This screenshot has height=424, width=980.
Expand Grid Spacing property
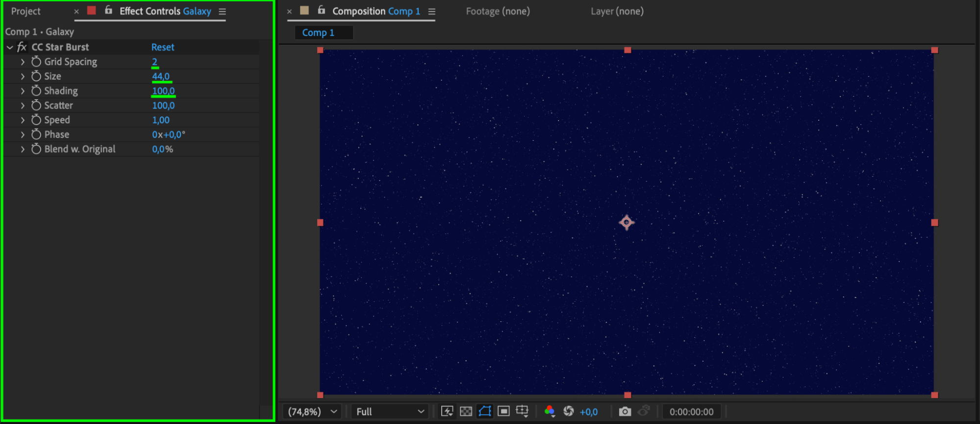point(23,62)
